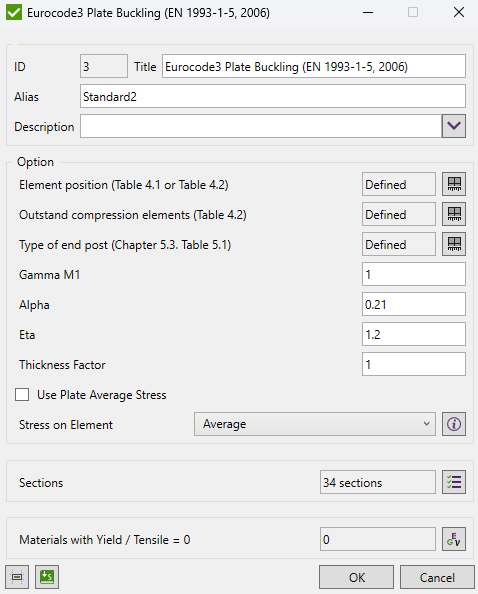This screenshot has width=478, height=594.
Task: Click the Gamma M1 value field
Action: [x=414, y=274]
